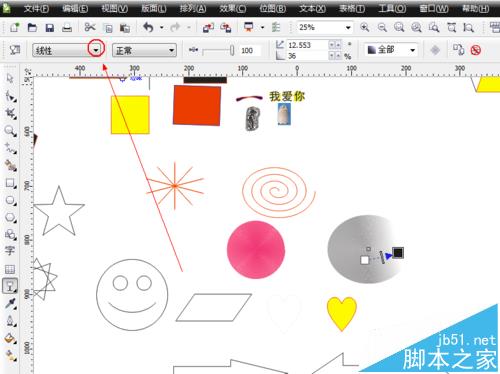Click the white gradient start handle
500x374 pixels.
pyautogui.click(x=365, y=260)
